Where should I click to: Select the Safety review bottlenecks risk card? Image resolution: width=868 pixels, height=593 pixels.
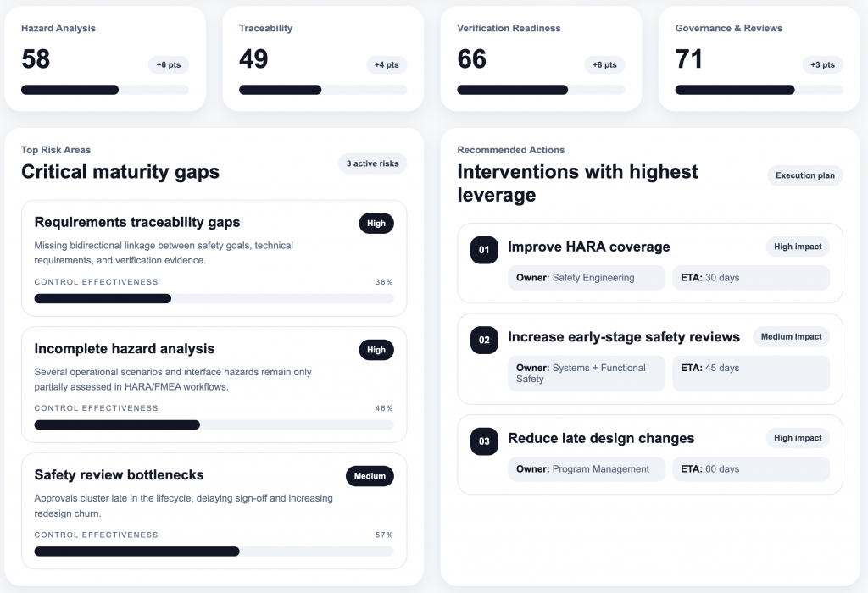point(214,510)
